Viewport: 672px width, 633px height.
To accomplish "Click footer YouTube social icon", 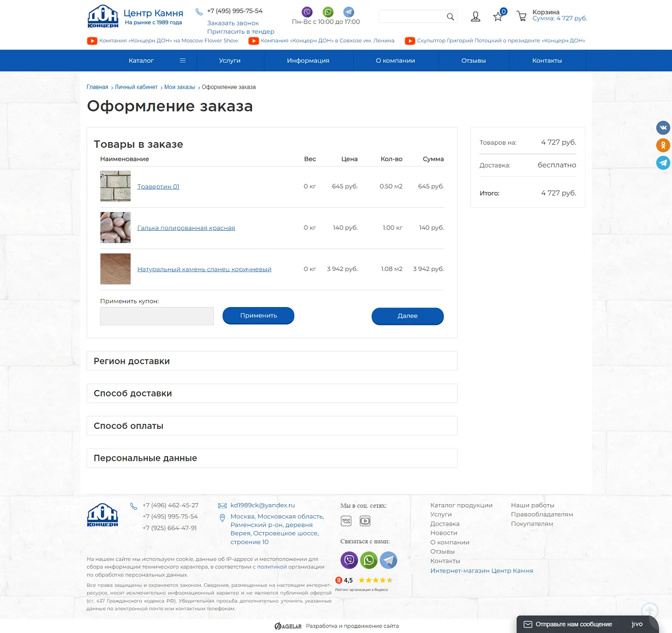I will 365,521.
